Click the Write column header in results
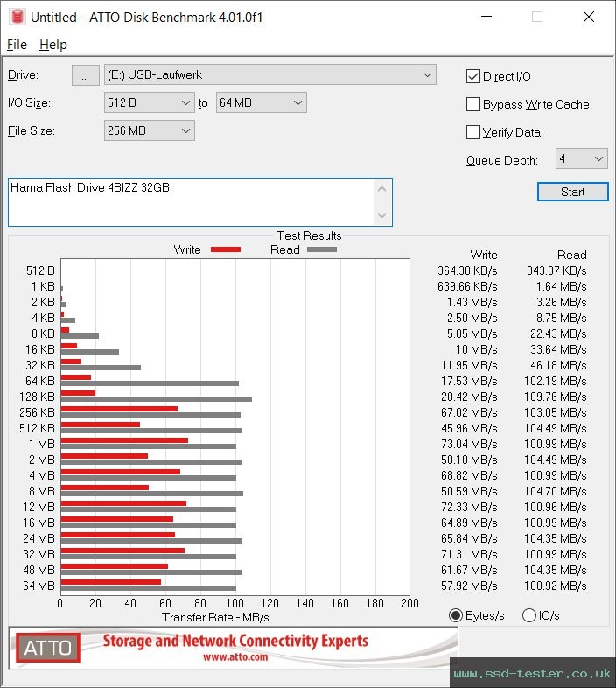Viewport: 616px width, 688px height. point(484,255)
